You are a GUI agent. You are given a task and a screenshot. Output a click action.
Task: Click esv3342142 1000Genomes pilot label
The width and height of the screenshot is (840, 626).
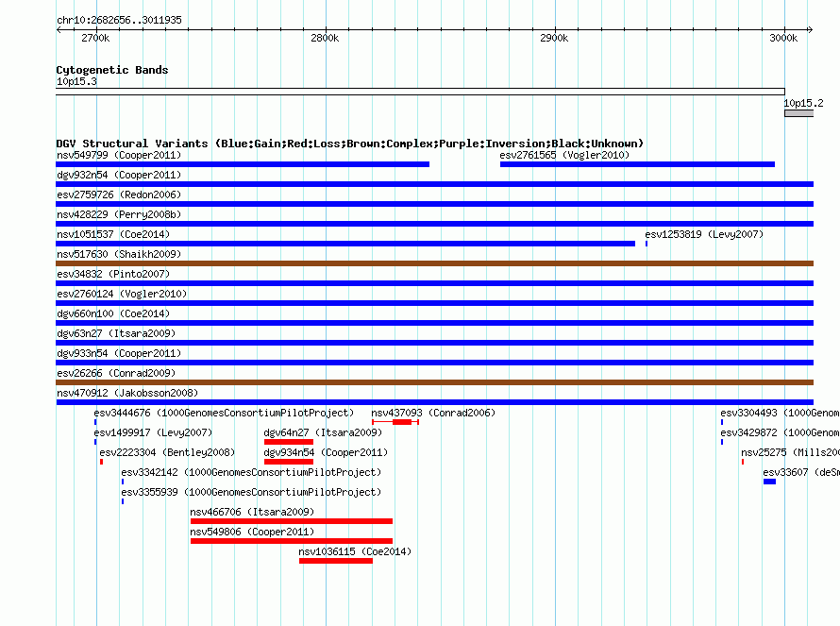pyautogui.click(x=251, y=472)
